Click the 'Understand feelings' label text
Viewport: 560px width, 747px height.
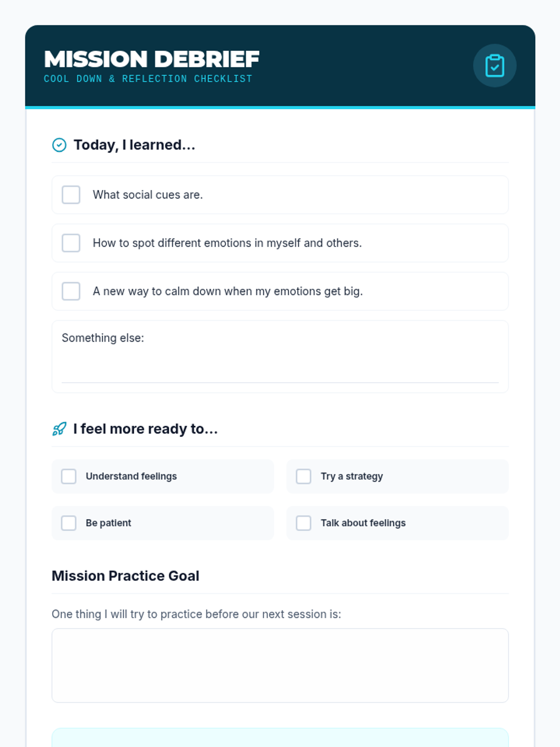click(131, 476)
